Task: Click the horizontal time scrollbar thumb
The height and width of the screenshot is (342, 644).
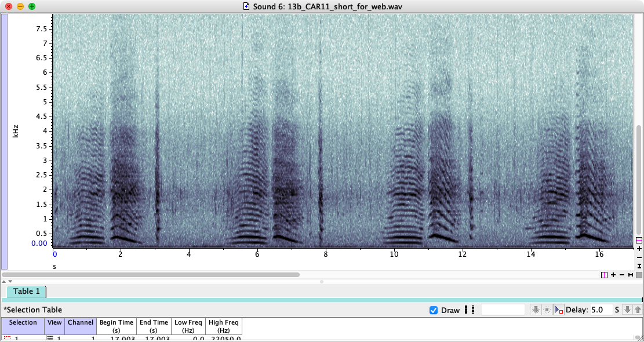Action: pos(151,274)
